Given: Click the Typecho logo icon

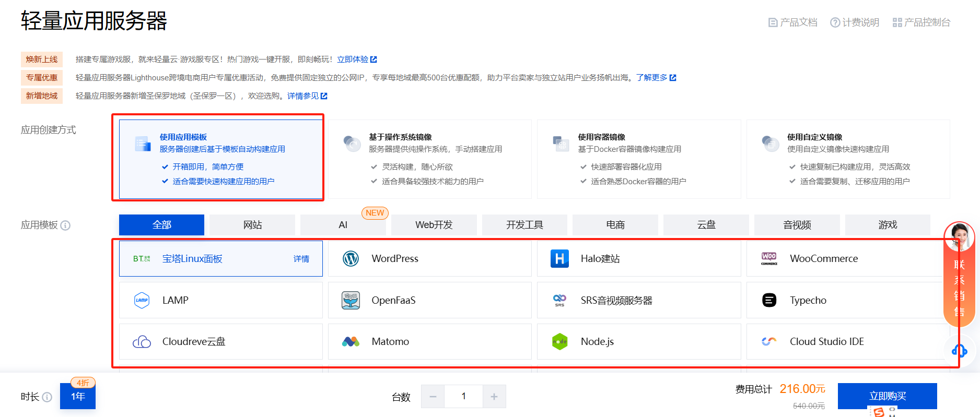Looking at the screenshot, I should click(769, 300).
